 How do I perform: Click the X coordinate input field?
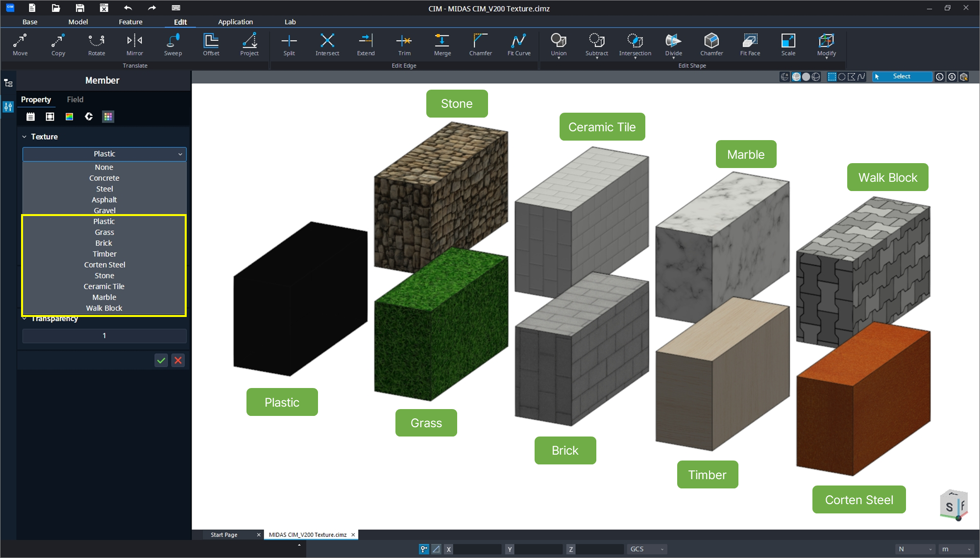click(x=477, y=549)
